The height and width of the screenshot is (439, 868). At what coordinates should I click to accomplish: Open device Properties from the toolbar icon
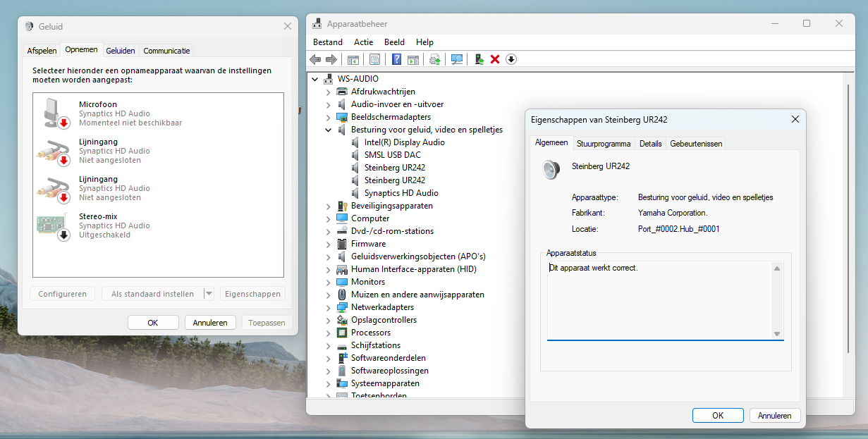point(374,59)
